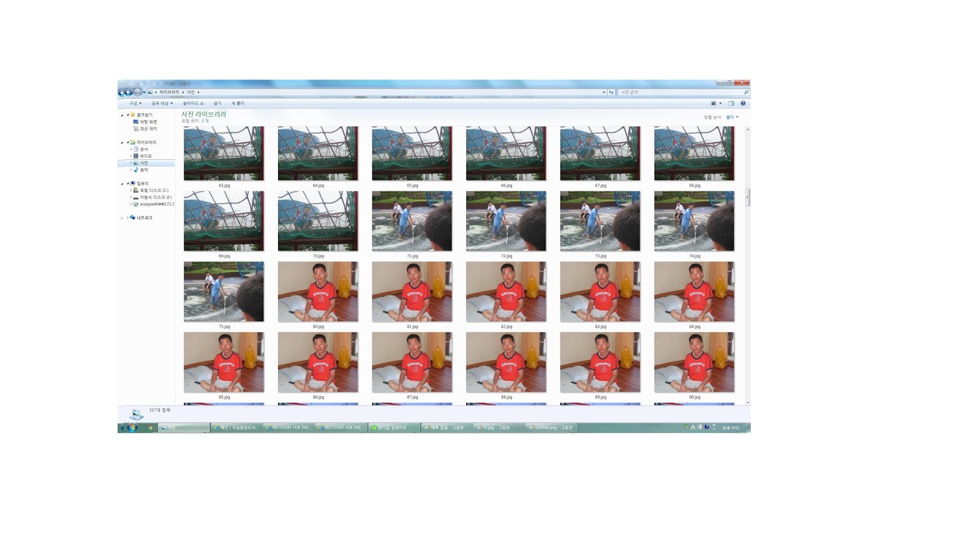The image size is (980, 551).
Task: Expand the 네트워크 network tree node
Action: tap(127, 218)
